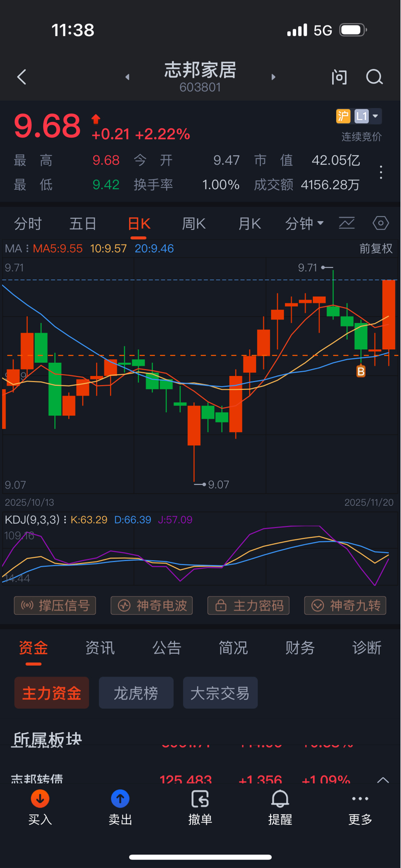
Task: Tap the J:57.09 KDJ value
Action: click(175, 520)
